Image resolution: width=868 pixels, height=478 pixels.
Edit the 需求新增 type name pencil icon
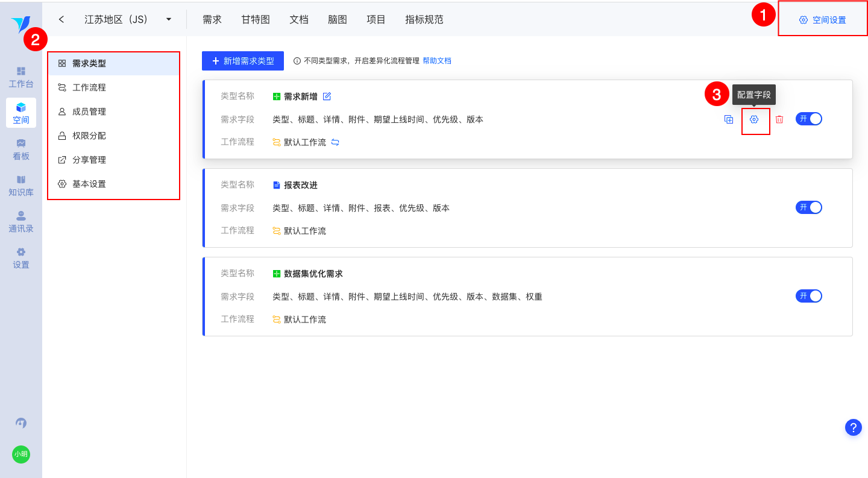click(327, 96)
